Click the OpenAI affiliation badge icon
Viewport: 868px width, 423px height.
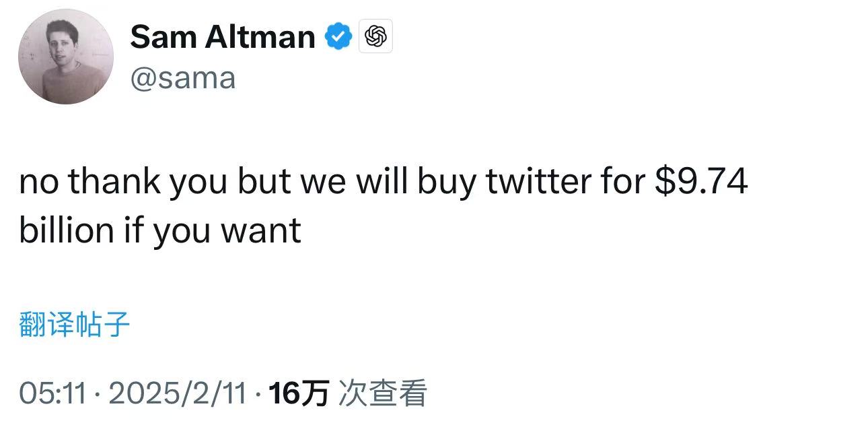(377, 36)
